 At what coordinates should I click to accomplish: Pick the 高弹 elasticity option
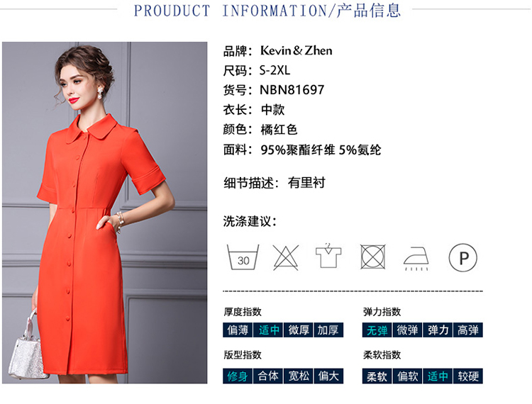point(468,330)
